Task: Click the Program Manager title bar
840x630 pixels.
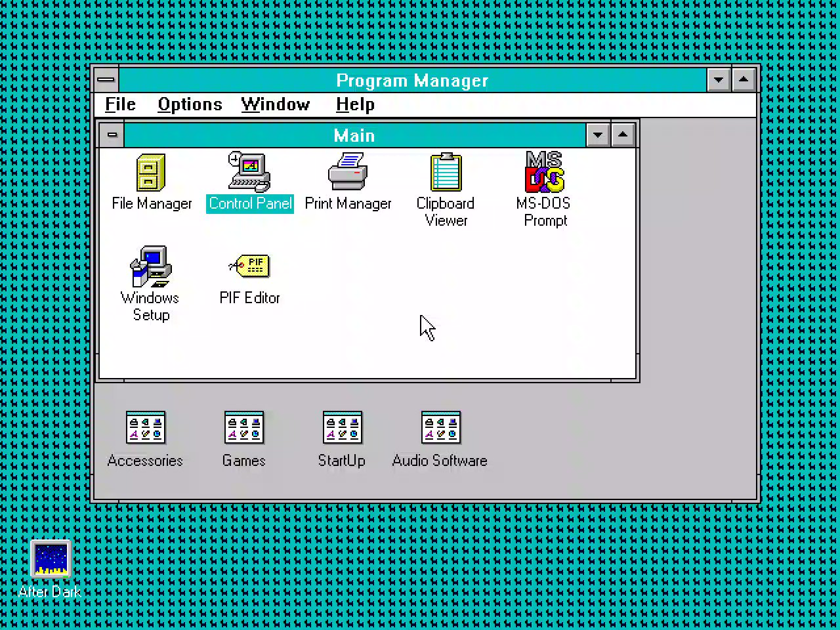Action: pos(412,80)
